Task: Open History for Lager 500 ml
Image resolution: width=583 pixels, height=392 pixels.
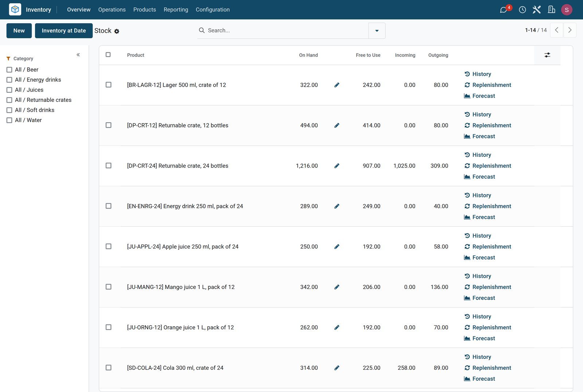Action: point(478,74)
